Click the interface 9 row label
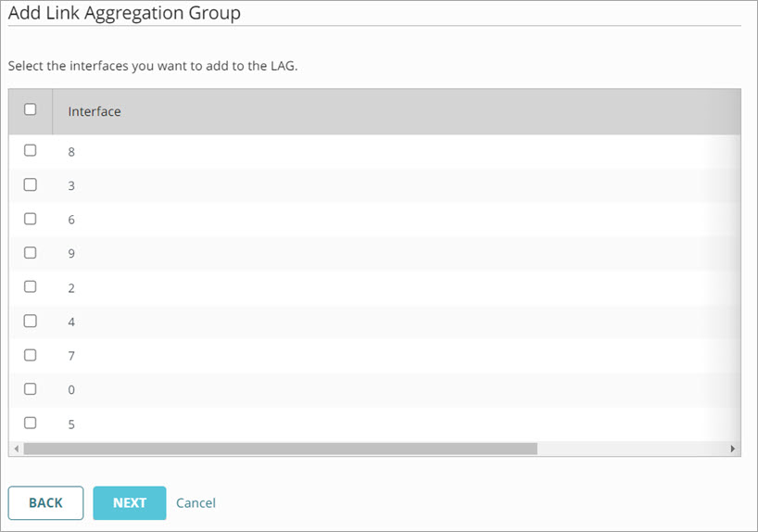This screenshot has height=532, width=758. 71,253
